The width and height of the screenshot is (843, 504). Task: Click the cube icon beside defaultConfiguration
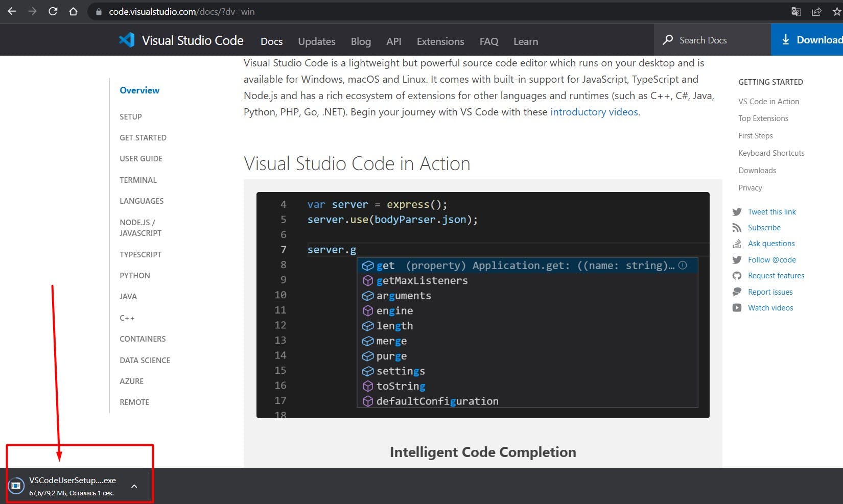[368, 401]
